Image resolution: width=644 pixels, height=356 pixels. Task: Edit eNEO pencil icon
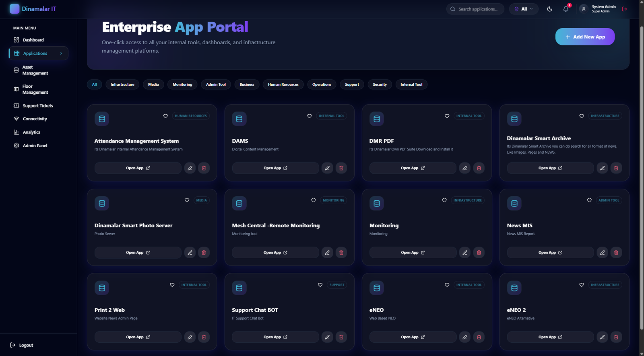point(465,337)
